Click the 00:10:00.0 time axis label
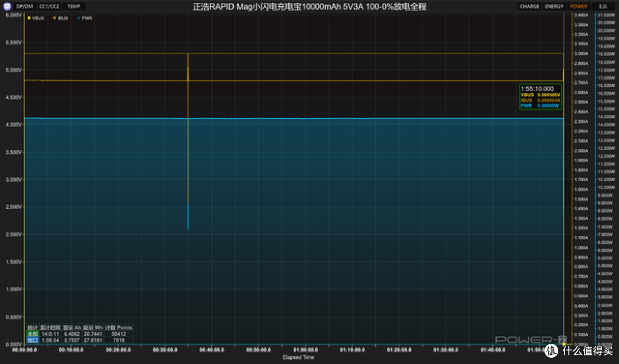 point(71,350)
